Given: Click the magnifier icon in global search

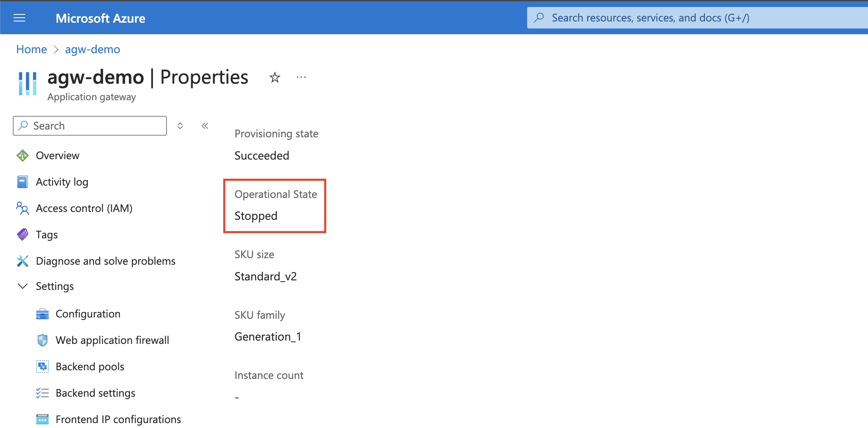Looking at the screenshot, I should [x=539, y=18].
